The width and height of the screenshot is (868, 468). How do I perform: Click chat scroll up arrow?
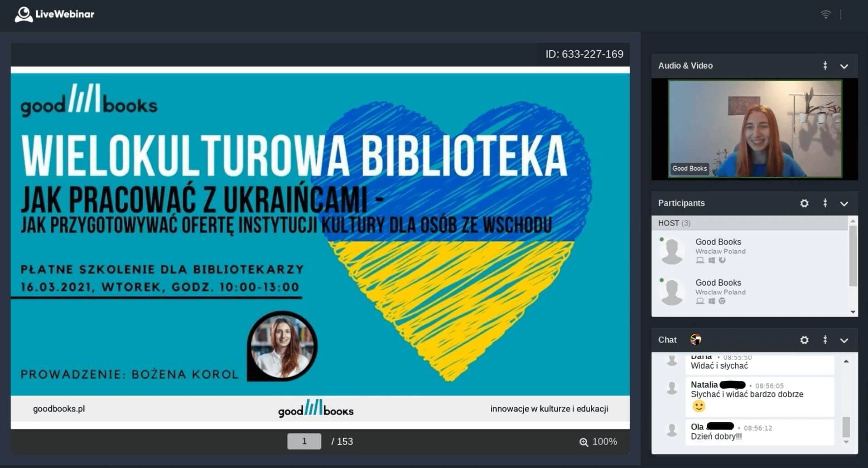(x=846, y=361)
